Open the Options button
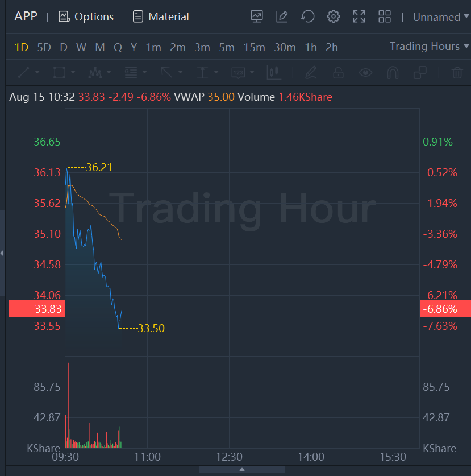The height and width of the screenshot is (476, 471). tap(86, 16)
